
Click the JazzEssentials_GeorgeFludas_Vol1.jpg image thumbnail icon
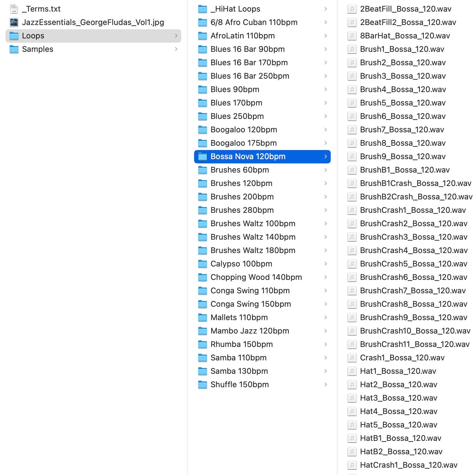(14, 22)
